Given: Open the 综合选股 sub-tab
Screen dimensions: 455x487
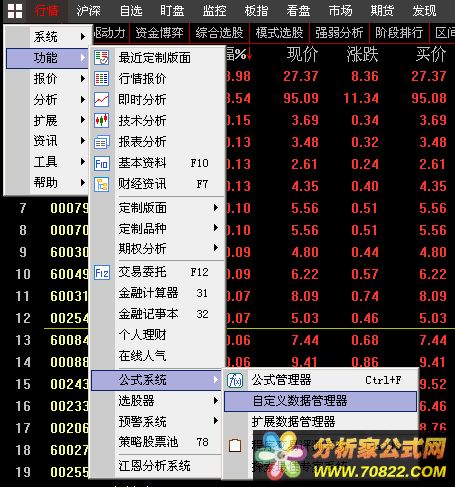Looking at the screenshot, I should click(219, 33).
